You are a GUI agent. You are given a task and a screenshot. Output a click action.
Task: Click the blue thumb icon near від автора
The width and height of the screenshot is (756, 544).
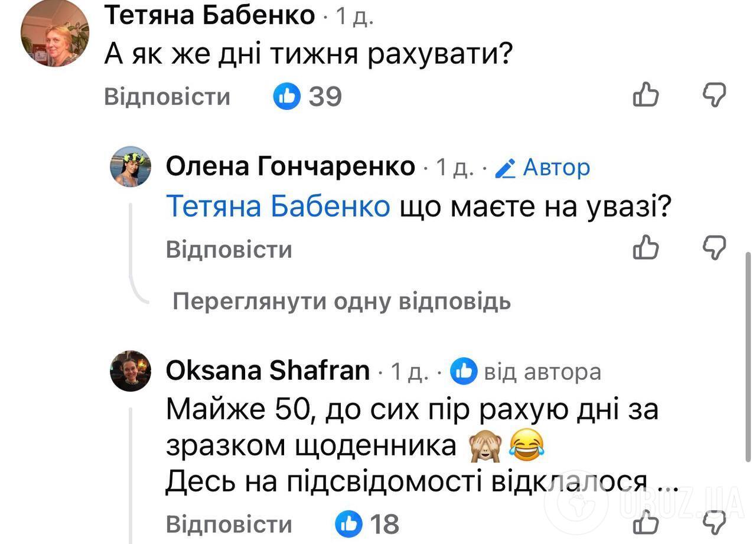[464, 371]
